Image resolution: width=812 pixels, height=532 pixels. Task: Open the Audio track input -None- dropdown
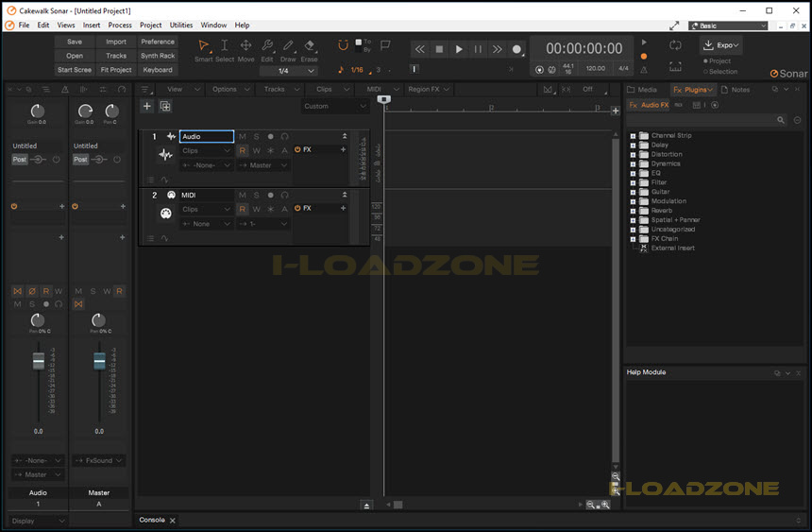(x=206, y=164)
